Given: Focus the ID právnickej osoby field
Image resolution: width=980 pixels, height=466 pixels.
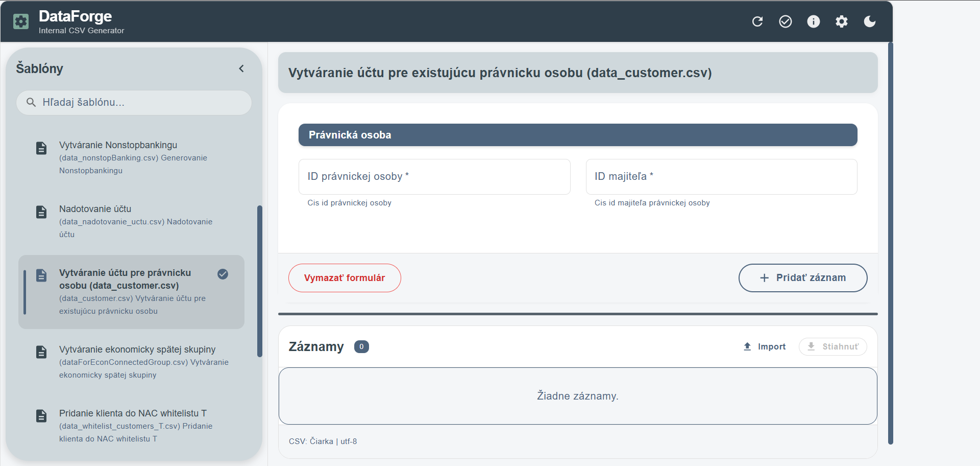Looking at the screenshot, I should point(434,177).
